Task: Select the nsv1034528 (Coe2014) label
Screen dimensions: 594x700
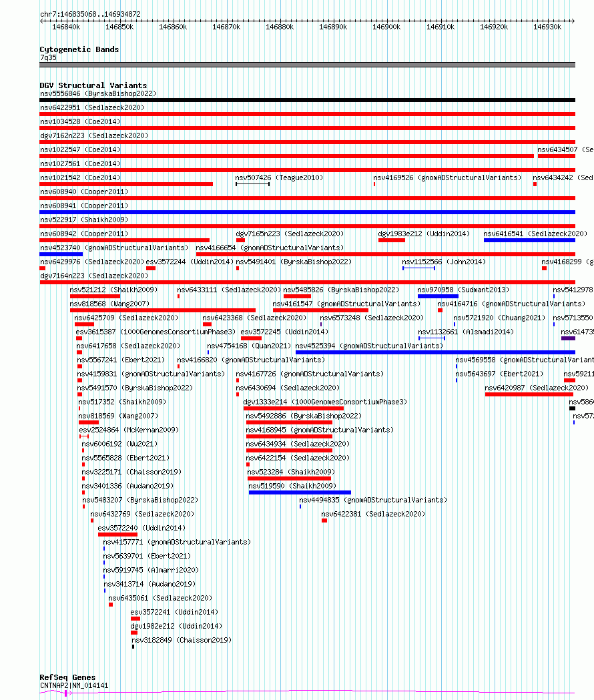Action: point(80,121)
